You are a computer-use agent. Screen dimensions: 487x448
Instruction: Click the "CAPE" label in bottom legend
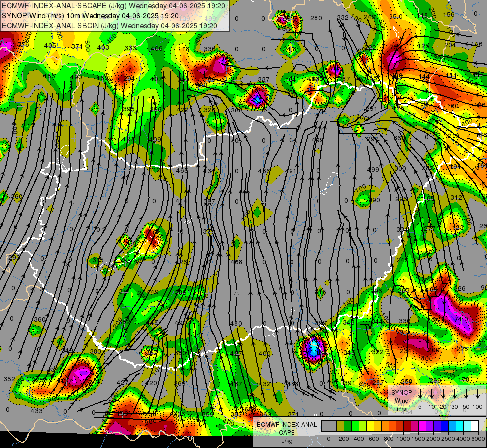[287, 433]
